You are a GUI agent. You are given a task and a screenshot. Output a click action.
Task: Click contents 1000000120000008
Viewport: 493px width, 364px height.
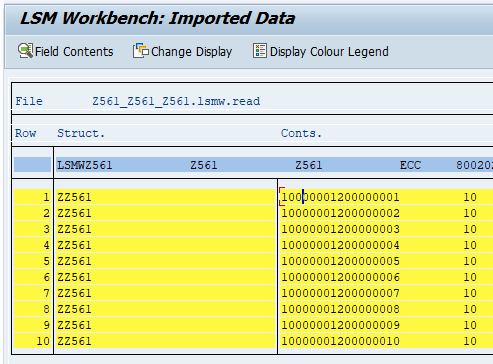(x=340, y=309)
